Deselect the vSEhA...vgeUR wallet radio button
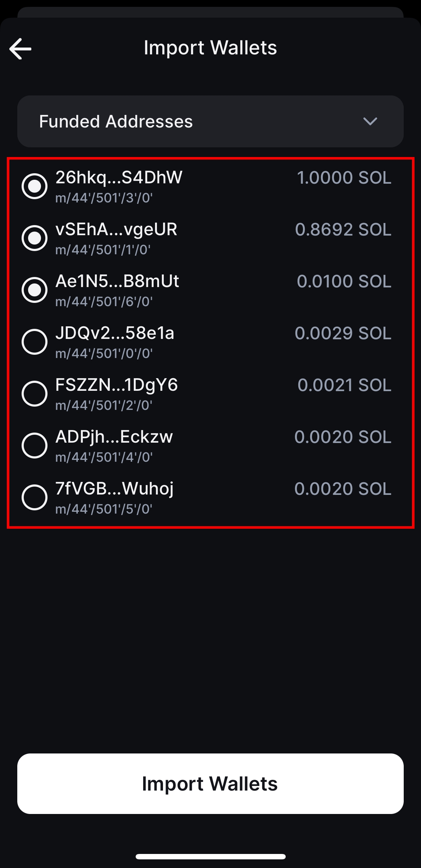 pos(35,238)
